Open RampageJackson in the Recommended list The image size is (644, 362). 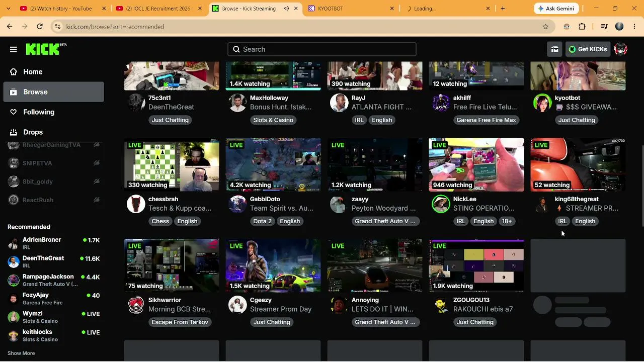point(53,281)
